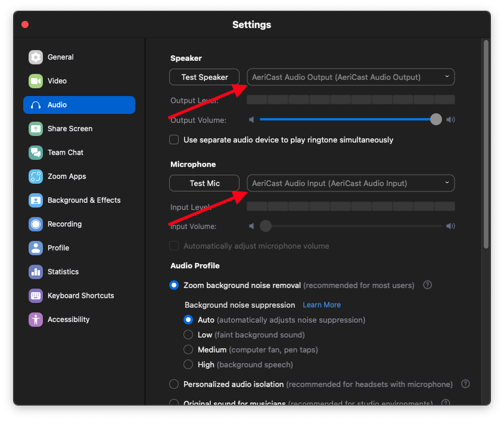Open Zoom Apps settings
This screenshot has height=421, width=504.
[79, 177]
